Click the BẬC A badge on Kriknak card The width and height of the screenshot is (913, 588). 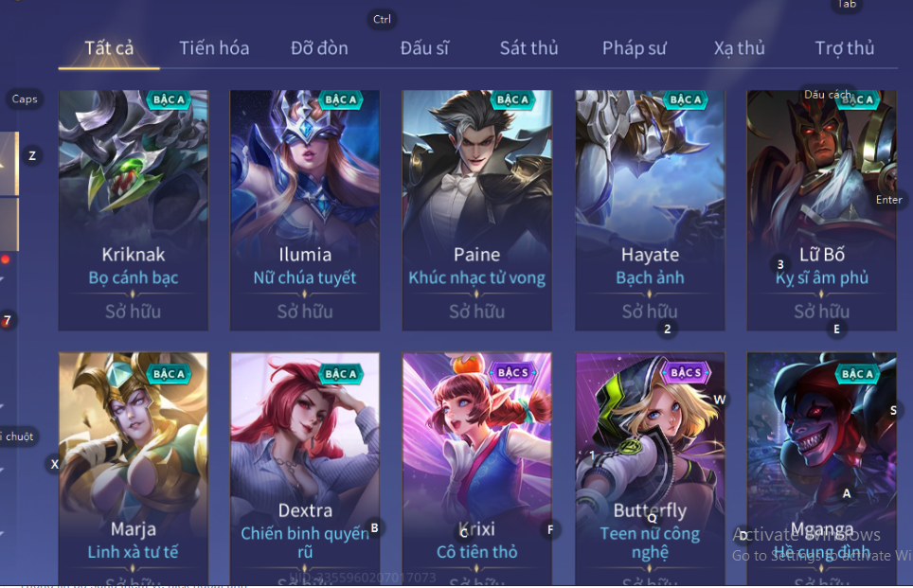pos(169,99)
